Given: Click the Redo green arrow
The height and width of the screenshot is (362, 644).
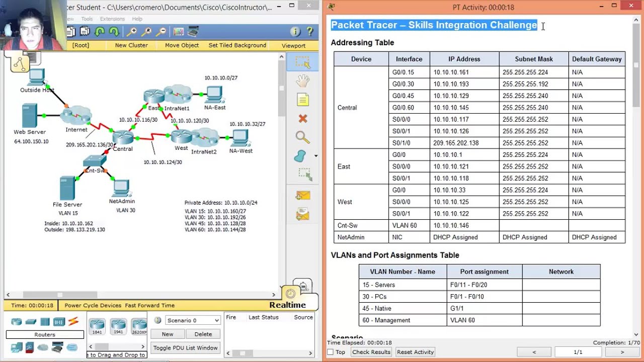Looking at the screenshot, I should (x=114, y=32).
